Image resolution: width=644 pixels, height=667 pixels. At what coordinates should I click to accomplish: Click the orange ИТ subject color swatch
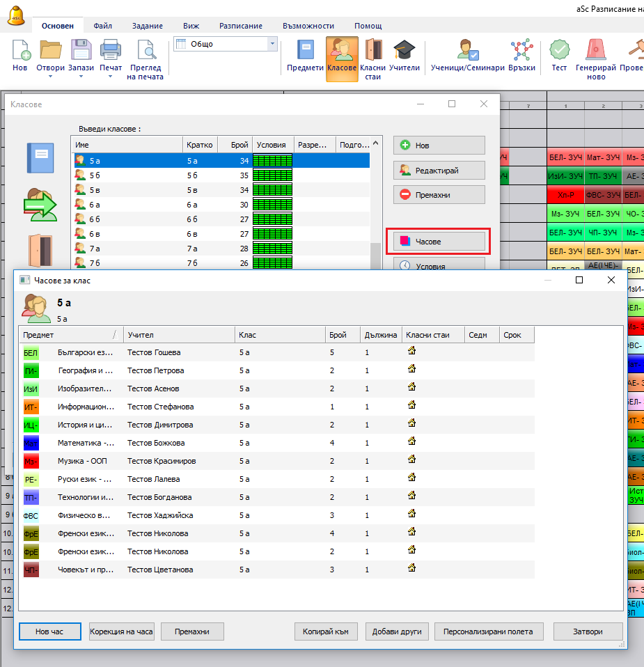pyautogui.click(x=31, y=407)
